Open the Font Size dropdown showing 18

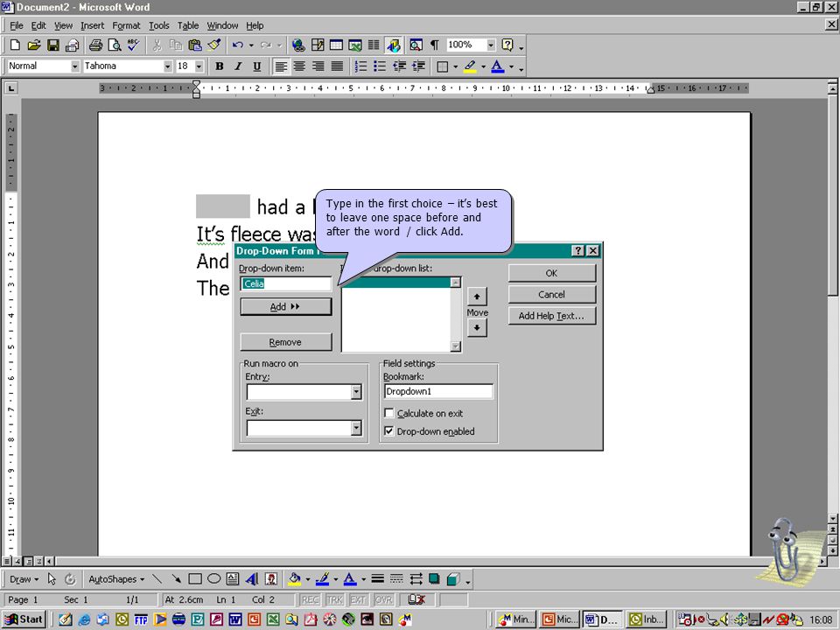coord(199,66)
